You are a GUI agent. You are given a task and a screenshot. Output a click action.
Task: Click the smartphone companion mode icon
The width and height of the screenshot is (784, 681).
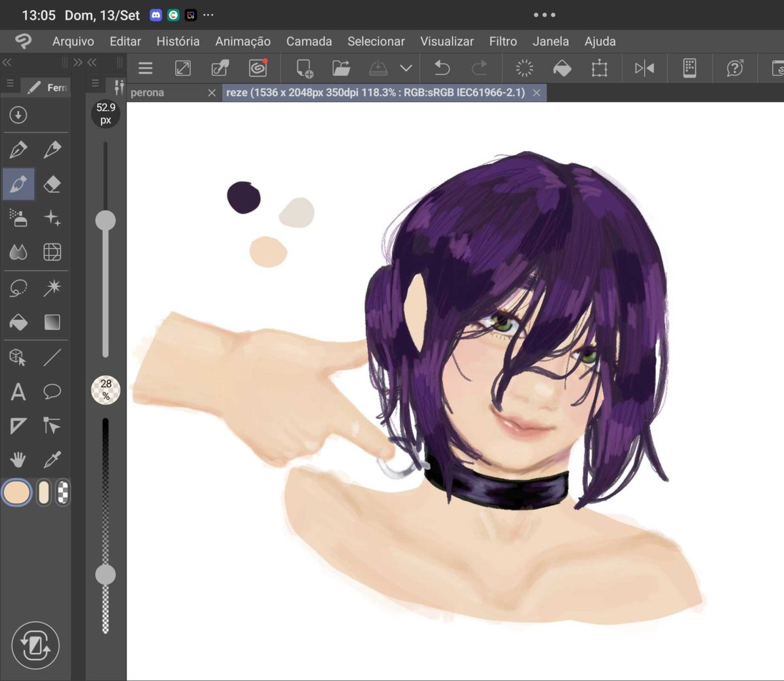tap(689, 68)
